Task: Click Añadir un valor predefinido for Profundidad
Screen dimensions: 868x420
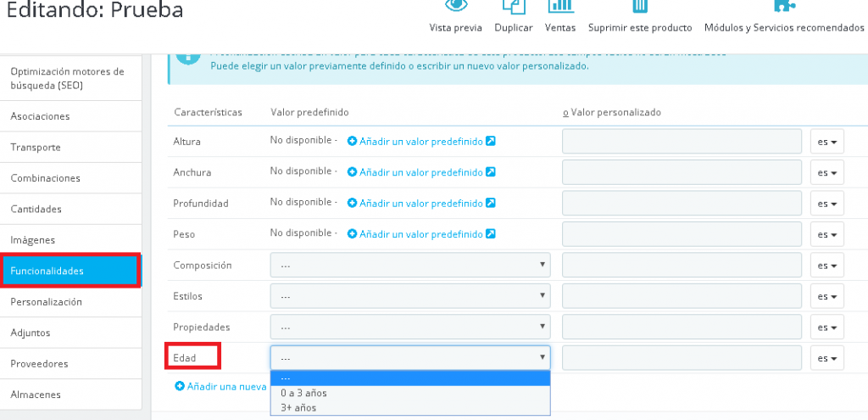Action: click(x=420, y=204)
